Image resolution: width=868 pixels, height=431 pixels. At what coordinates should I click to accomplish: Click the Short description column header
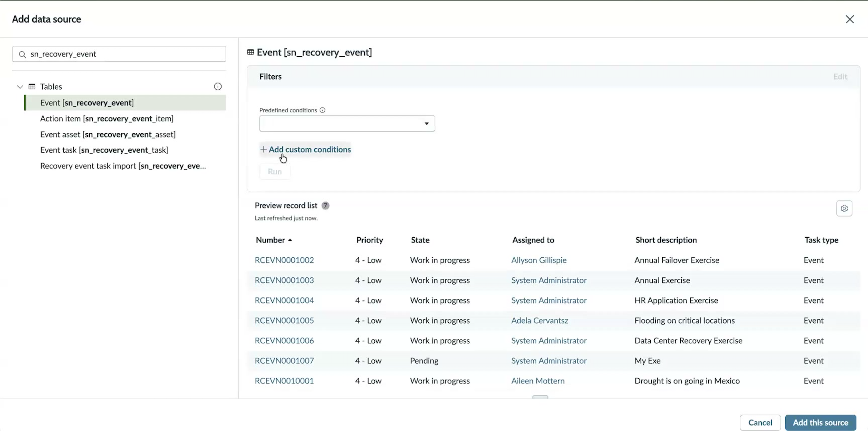pyautogui.click(x=666, y=240)
